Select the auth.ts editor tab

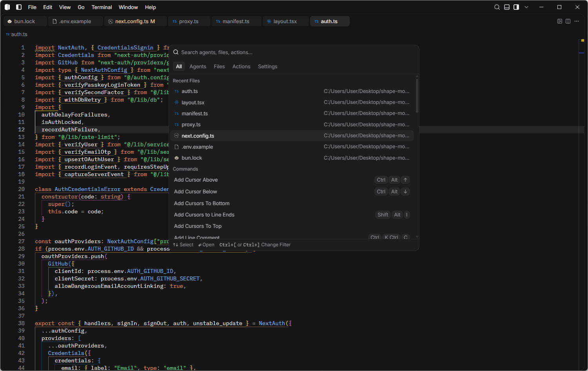(329, 21)
